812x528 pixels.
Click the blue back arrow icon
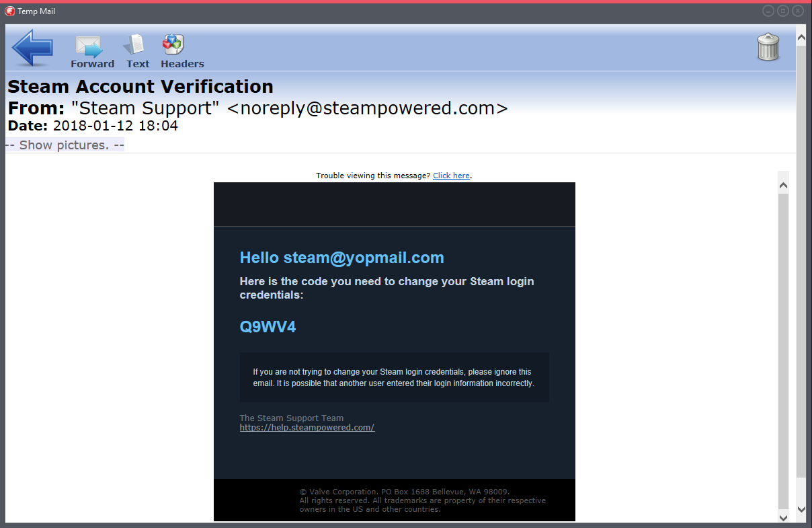pos(32,48)
